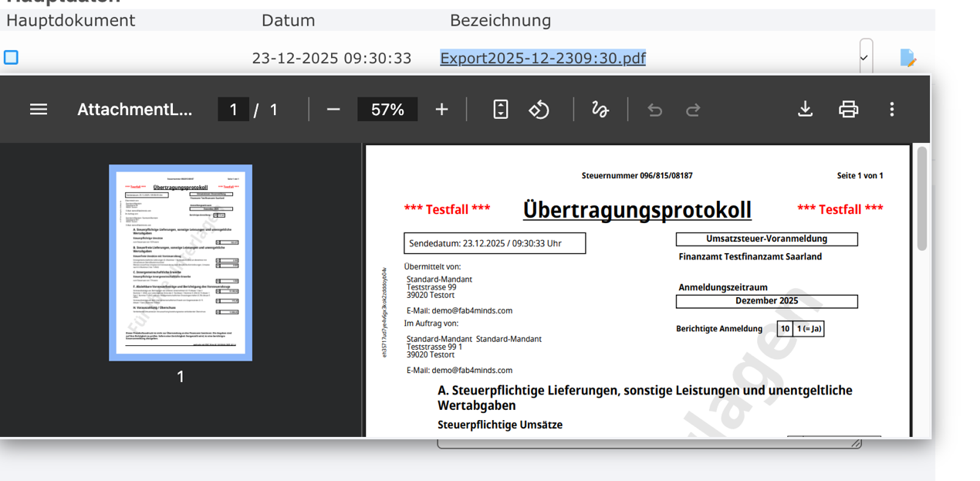This screenshot has width=980, height=481.
Task: Activate the draw annotation tool
Action: pos(600,110)
